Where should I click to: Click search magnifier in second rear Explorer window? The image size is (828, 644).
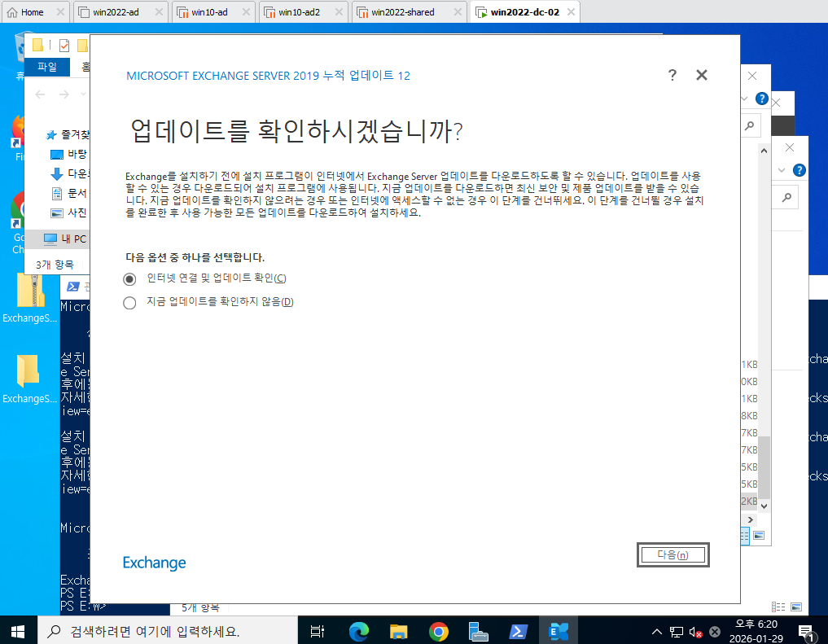pos(786,197)
